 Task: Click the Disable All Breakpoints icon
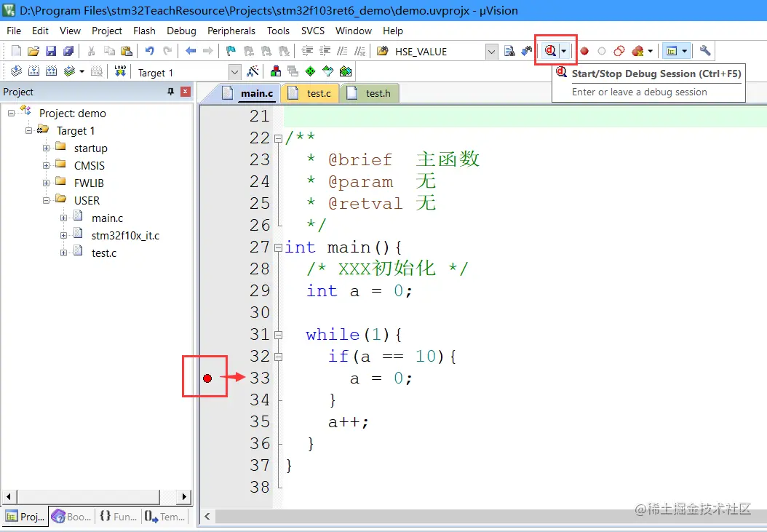click(x=619, y=51)
